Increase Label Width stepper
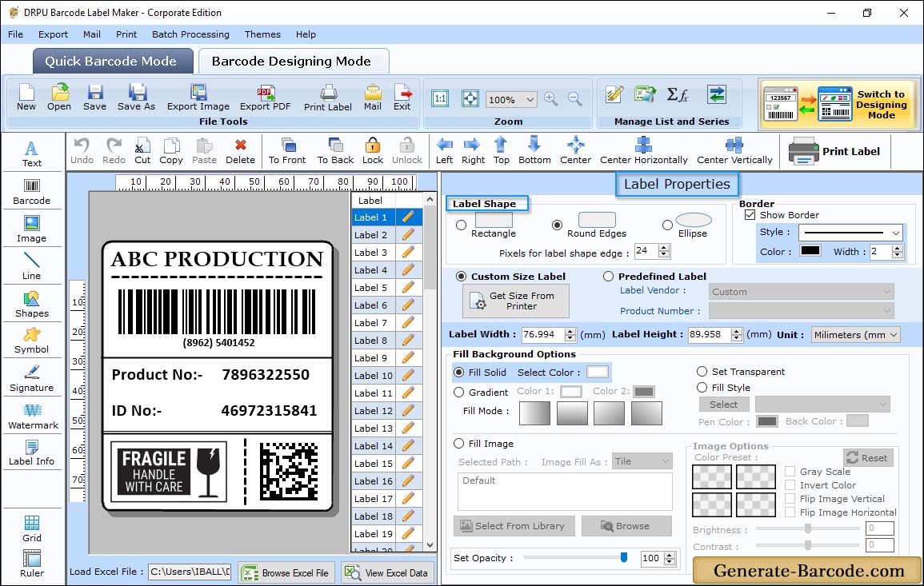This screenshot has width=924, height=586. tap(570, 331)
